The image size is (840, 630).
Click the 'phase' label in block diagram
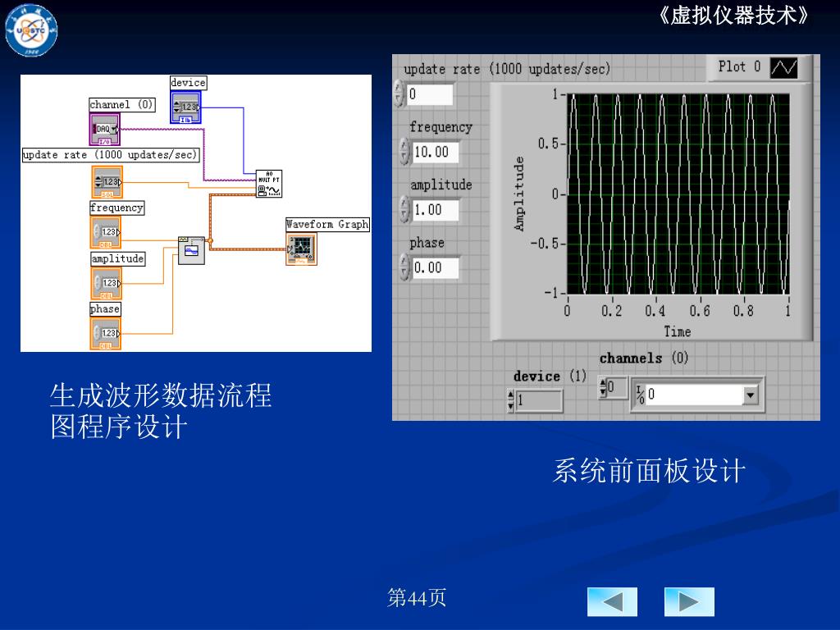coord(105,309)
